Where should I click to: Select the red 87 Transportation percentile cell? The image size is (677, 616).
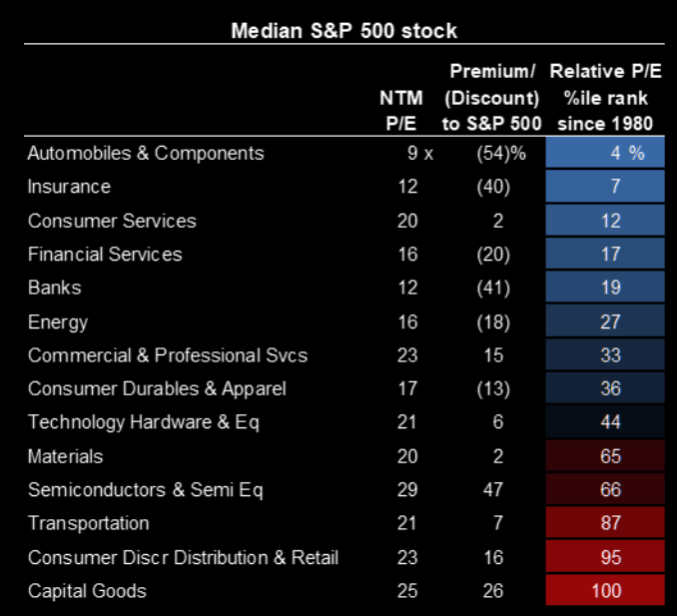604,523
